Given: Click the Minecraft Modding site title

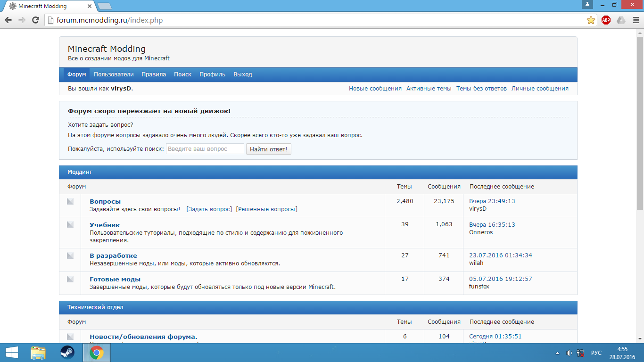Looking at the screenshot, I should [107, 49].
